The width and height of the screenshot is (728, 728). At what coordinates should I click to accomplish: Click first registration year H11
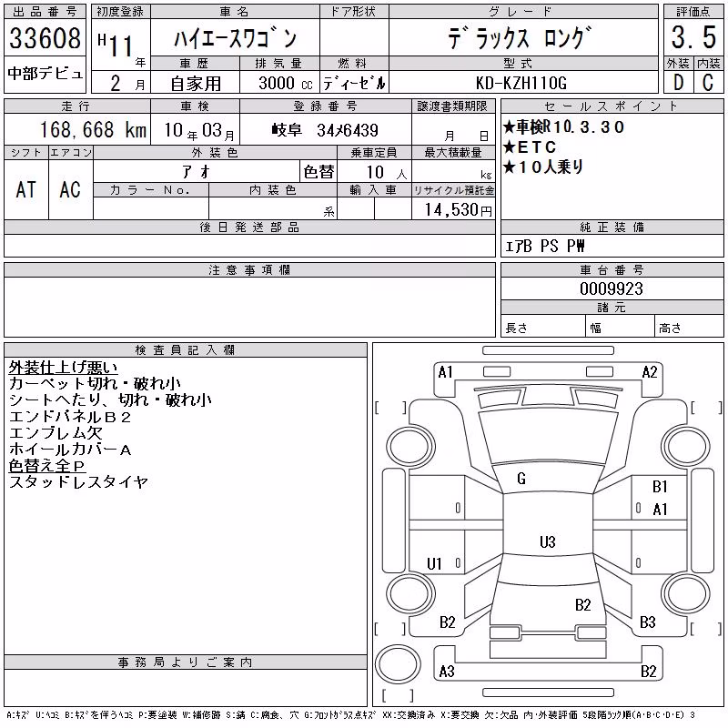116,45
